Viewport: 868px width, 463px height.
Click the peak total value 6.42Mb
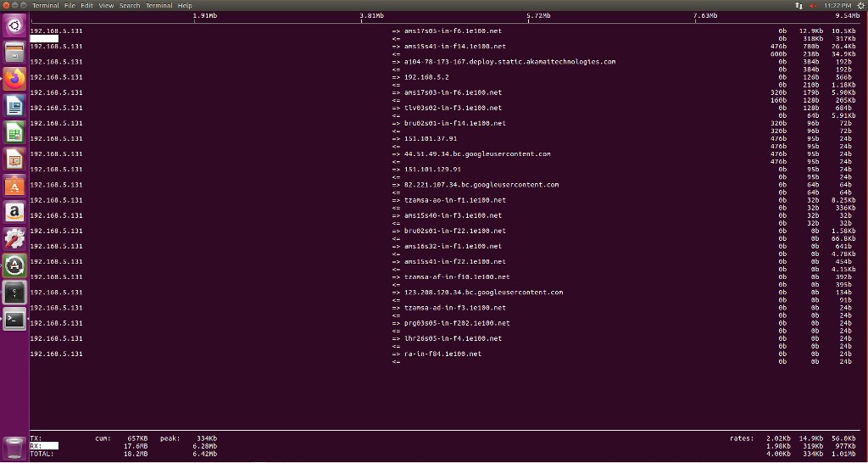click(205, 455)
